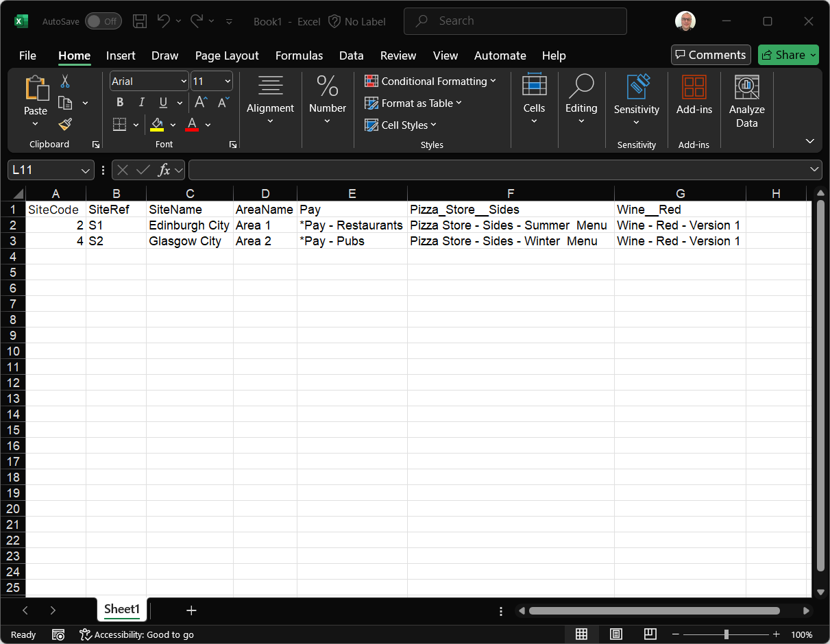Increase font size with the larger A icon
Screen dimensions: 830x644
[x=201, y=103]
